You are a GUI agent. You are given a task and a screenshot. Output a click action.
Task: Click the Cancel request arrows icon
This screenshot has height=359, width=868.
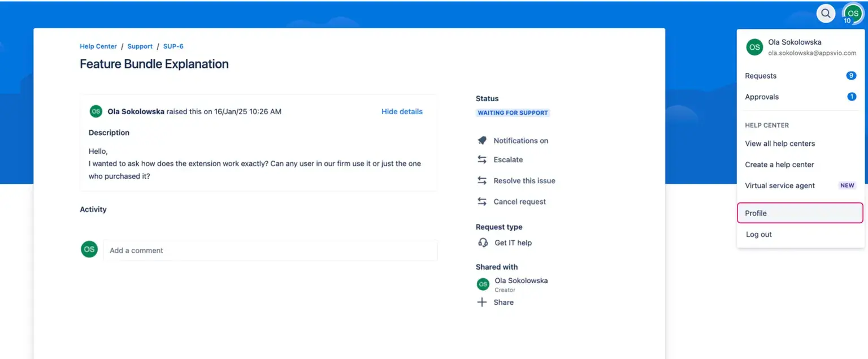pyautogui.click(x=482, y=202)
